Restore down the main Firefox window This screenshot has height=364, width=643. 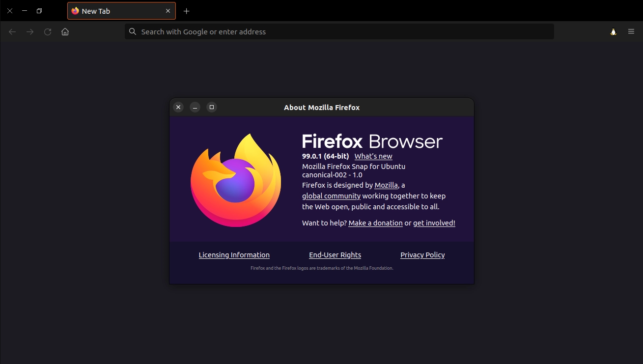[x=39, y=11]
